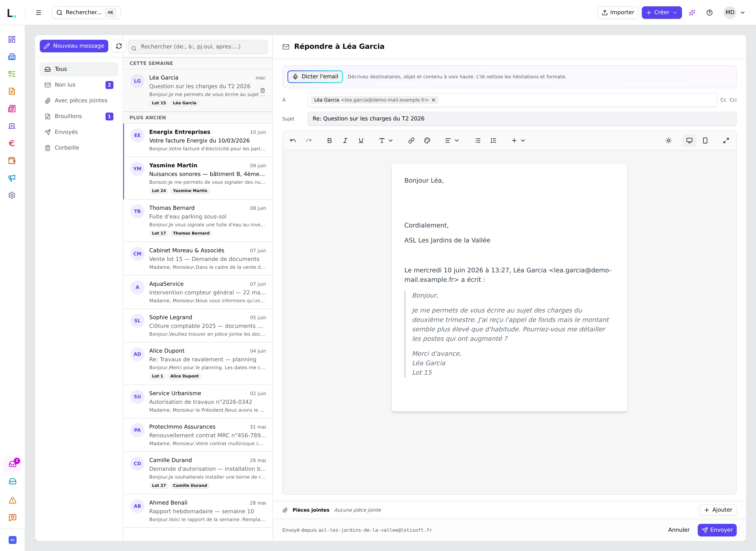This screenshot has width=756, height=551.
Task: Open Thomas Bernard's water leak message
Action: [198, 221]
